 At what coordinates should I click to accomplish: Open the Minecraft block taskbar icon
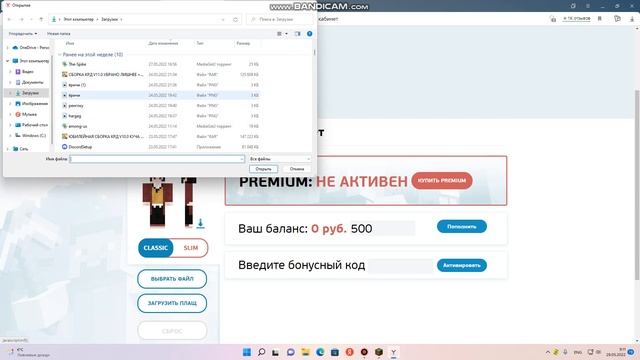[379, 352]
